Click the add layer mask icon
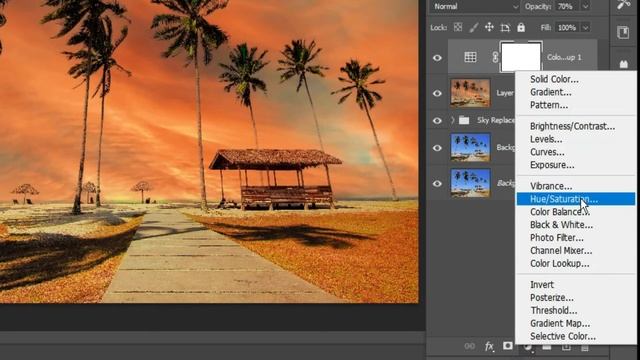This screenshot has height=360, width=640. point(508,346)
